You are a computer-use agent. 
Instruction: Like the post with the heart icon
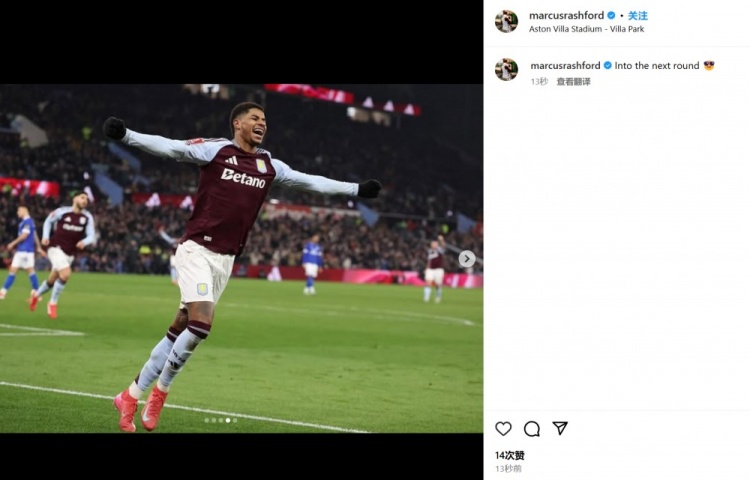tap(503, 429)
